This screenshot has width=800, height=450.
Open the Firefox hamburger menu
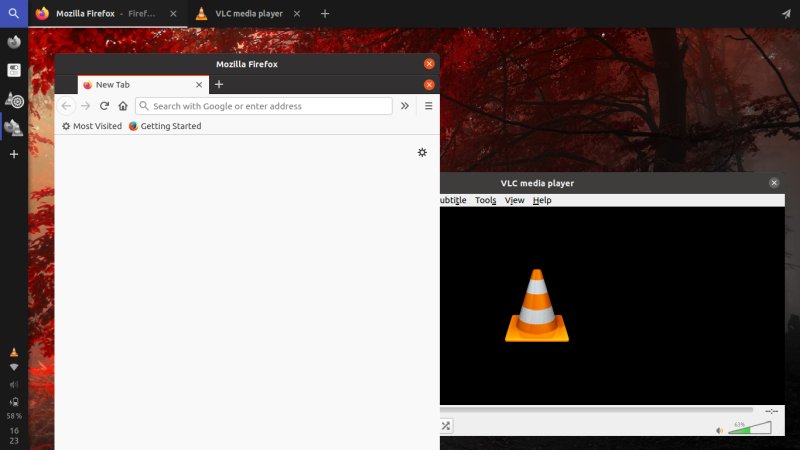click(429, 106)
